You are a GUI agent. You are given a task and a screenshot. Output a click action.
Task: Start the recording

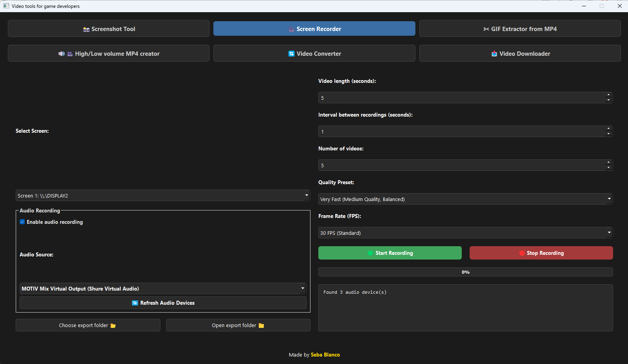(390, 253)
